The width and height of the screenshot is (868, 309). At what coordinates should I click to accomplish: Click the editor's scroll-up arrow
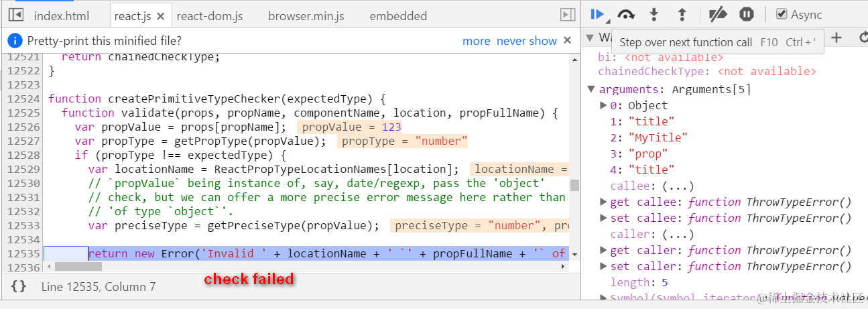(575, 60)
